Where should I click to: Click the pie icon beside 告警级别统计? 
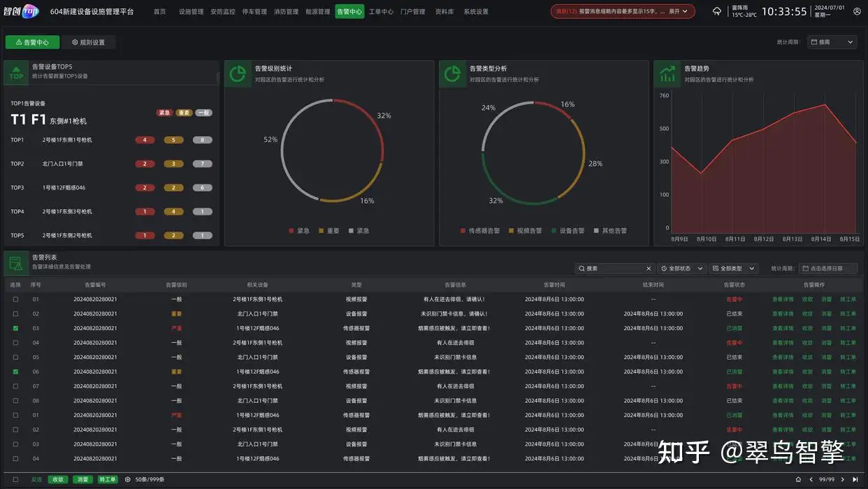coord(238,73)
